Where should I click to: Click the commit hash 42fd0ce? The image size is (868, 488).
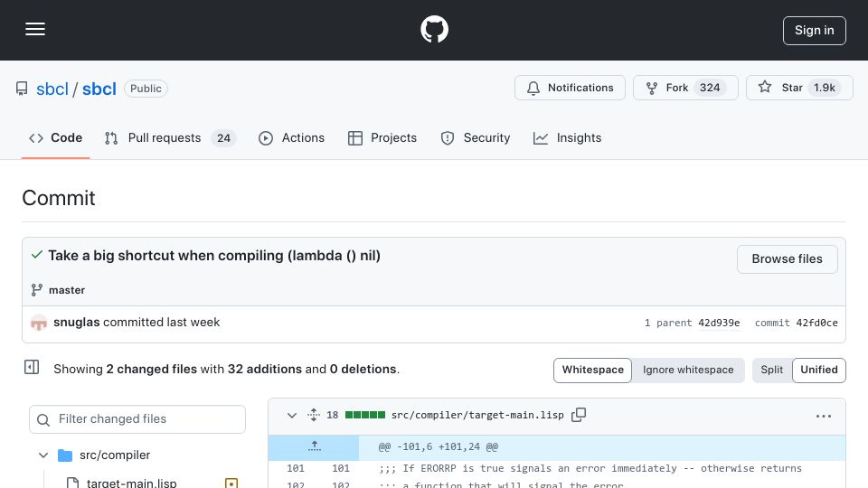click(x=816, y=323)
